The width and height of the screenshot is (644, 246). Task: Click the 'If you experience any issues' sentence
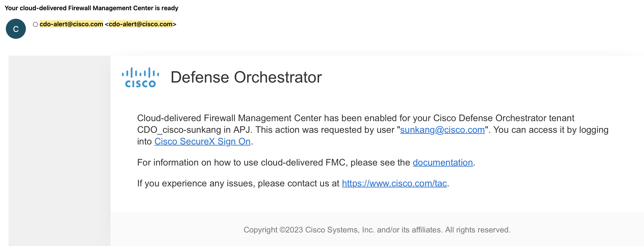(293, 183)
